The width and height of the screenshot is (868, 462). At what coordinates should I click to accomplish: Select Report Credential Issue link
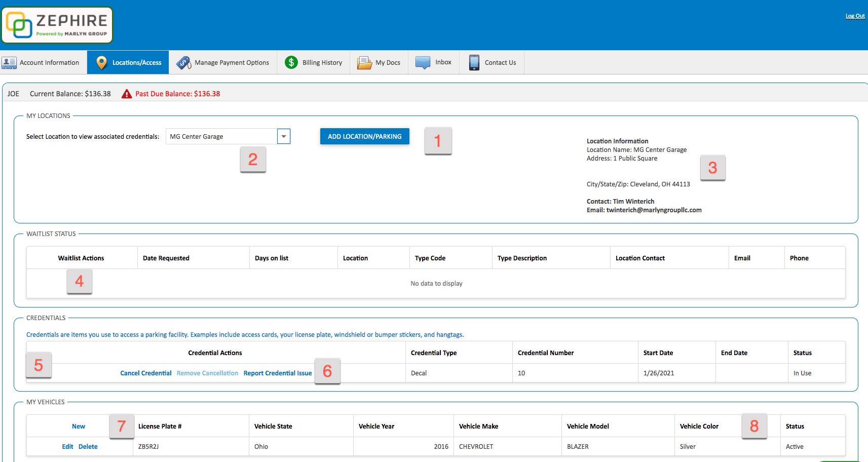click(278, 373)
